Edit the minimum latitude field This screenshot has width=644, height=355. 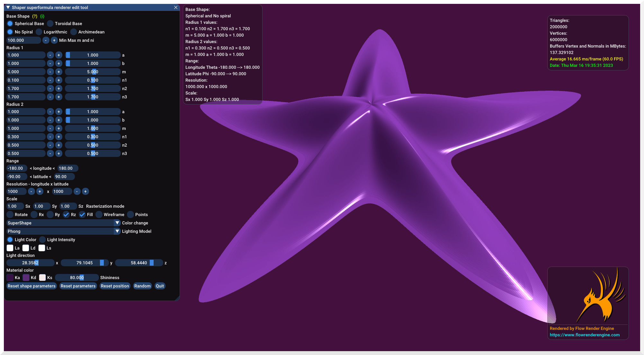point(17,177)
